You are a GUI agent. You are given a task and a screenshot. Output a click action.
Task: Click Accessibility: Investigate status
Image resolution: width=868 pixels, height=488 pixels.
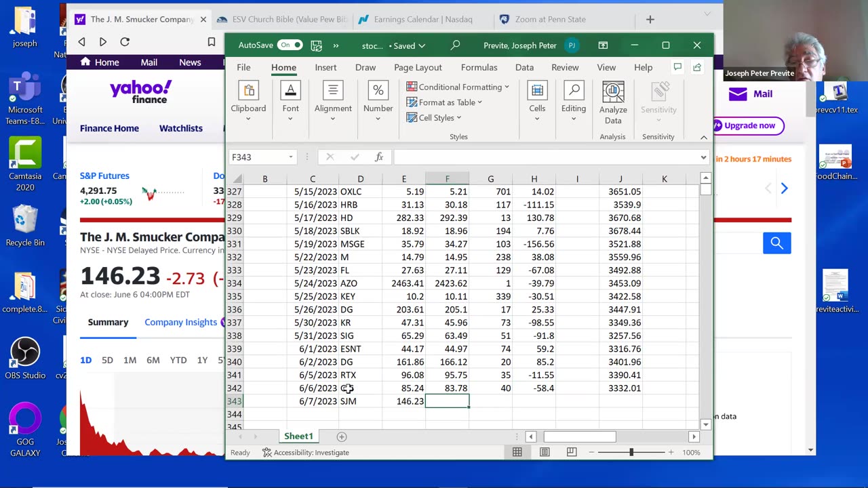click(x=306, y=452)
